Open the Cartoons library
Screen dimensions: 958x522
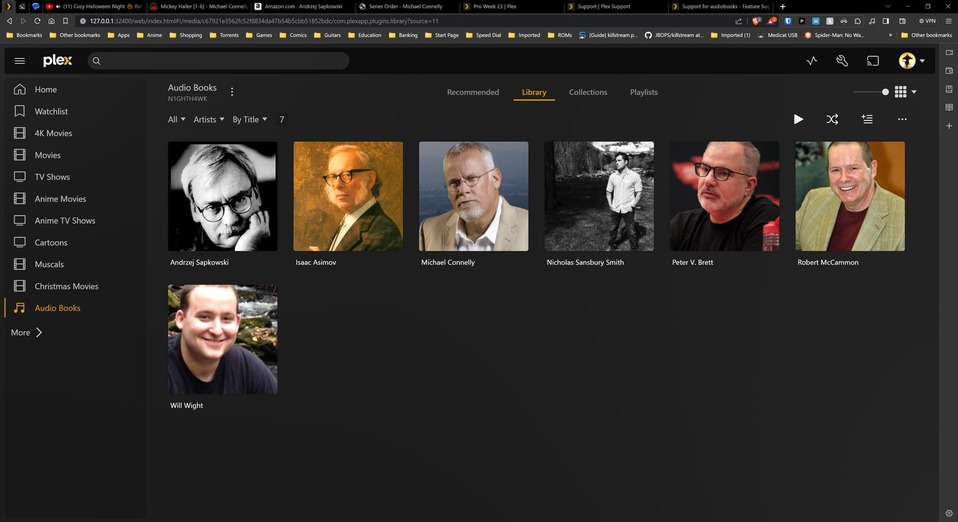(75, 243)
